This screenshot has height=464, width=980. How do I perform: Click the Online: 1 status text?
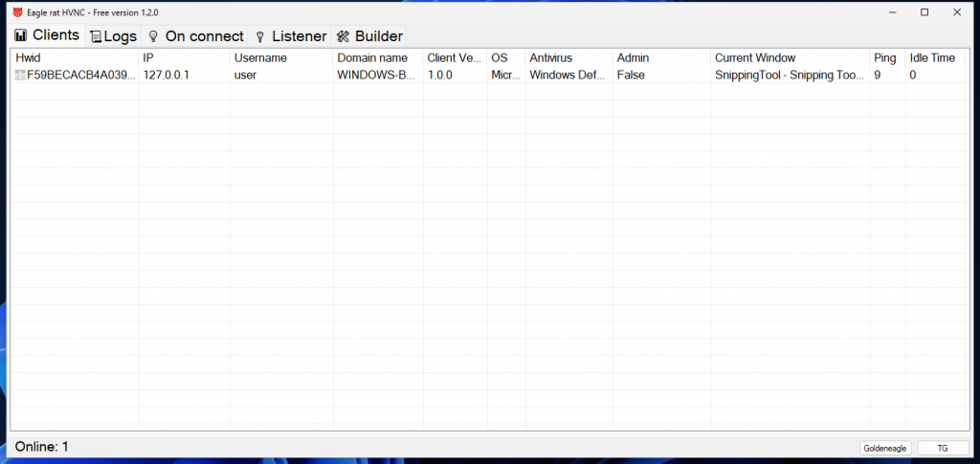pyautogui.click(x=41, y=447)
